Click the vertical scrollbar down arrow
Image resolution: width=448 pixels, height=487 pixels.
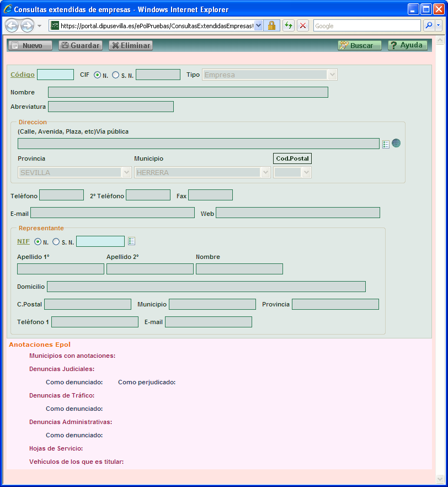[440, 479]
